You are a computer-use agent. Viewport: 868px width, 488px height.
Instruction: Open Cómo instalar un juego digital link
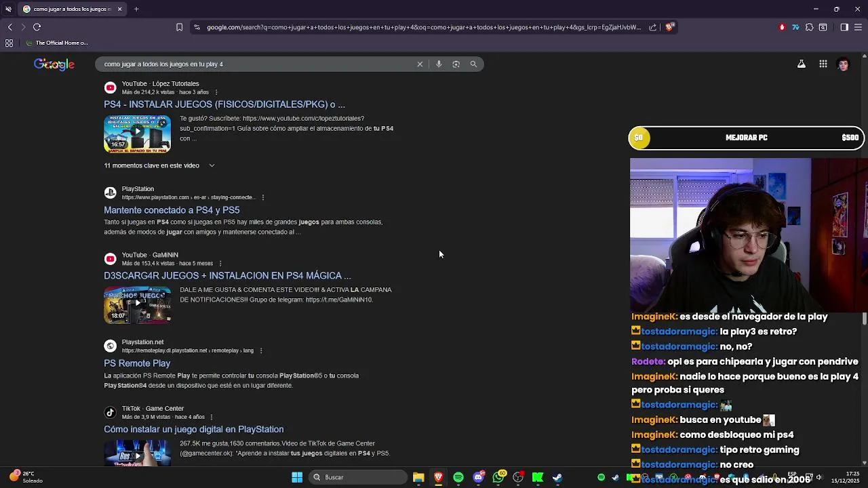(x=194, y=429)
